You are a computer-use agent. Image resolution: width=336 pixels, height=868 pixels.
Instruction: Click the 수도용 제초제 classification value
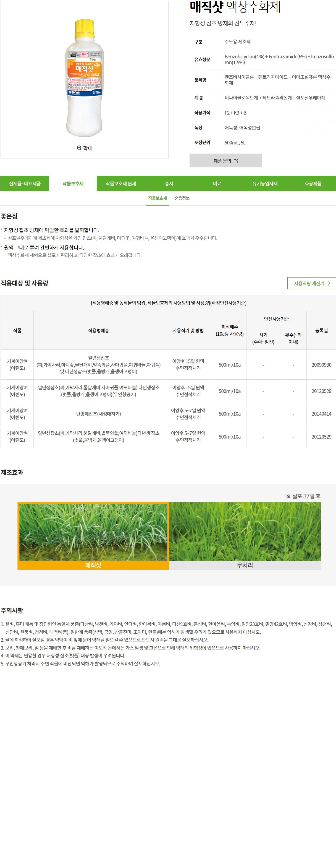[x=237, y=42]
